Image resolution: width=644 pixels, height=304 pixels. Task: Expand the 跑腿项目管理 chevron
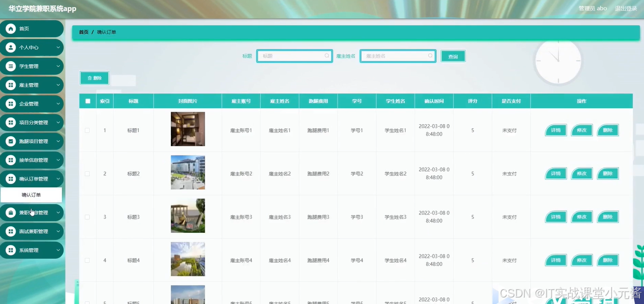pyautogui.click(x=58, y=141)
